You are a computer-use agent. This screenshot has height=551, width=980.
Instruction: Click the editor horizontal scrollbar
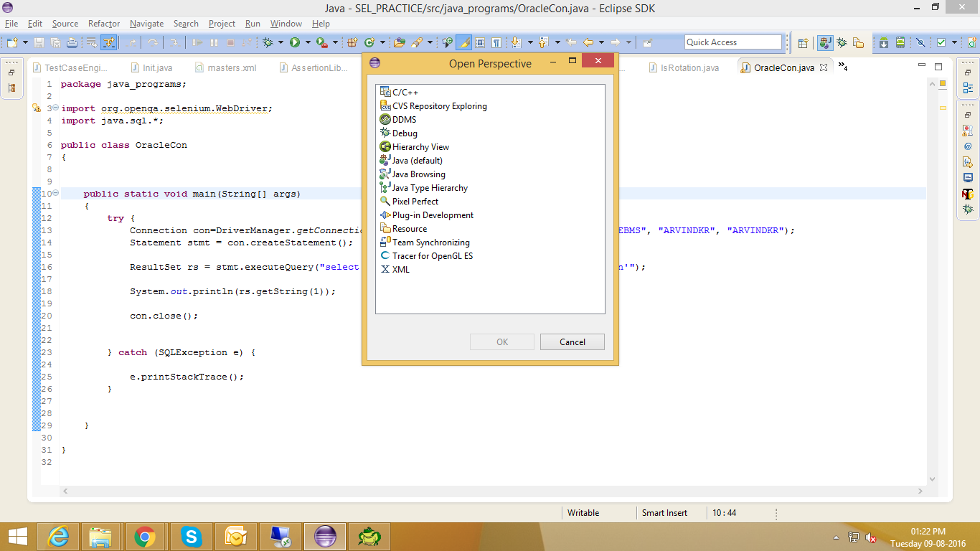coord(492,491)
